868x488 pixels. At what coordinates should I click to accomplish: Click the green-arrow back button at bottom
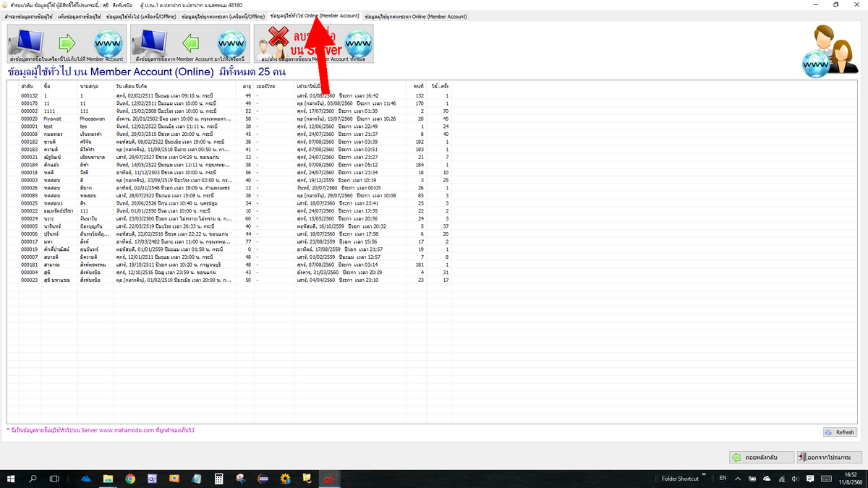pos(760,458)
